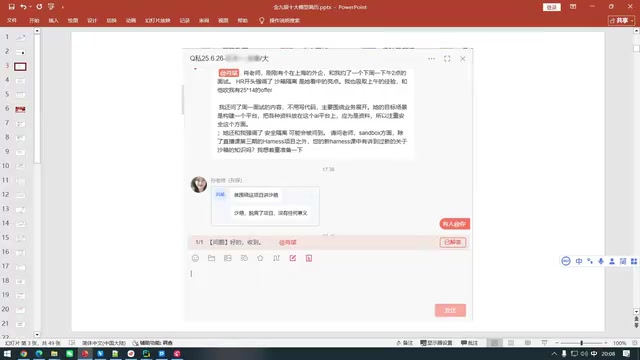
Task: Click the 登录 sign-in button
Action: 551,7
